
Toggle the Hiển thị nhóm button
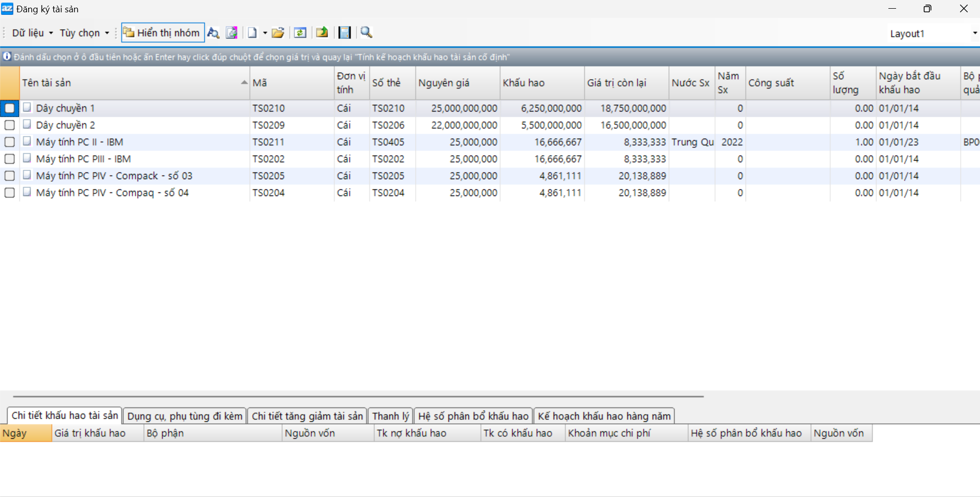[x=163, y=33]
